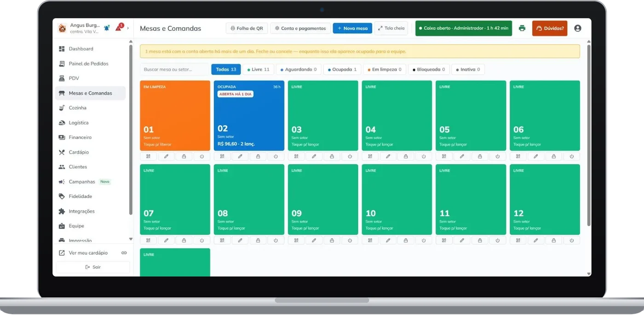The width and height of the screenshot is (644, 321).
Task: Click lock icon under table 09
Action: (x=332, y=240)
